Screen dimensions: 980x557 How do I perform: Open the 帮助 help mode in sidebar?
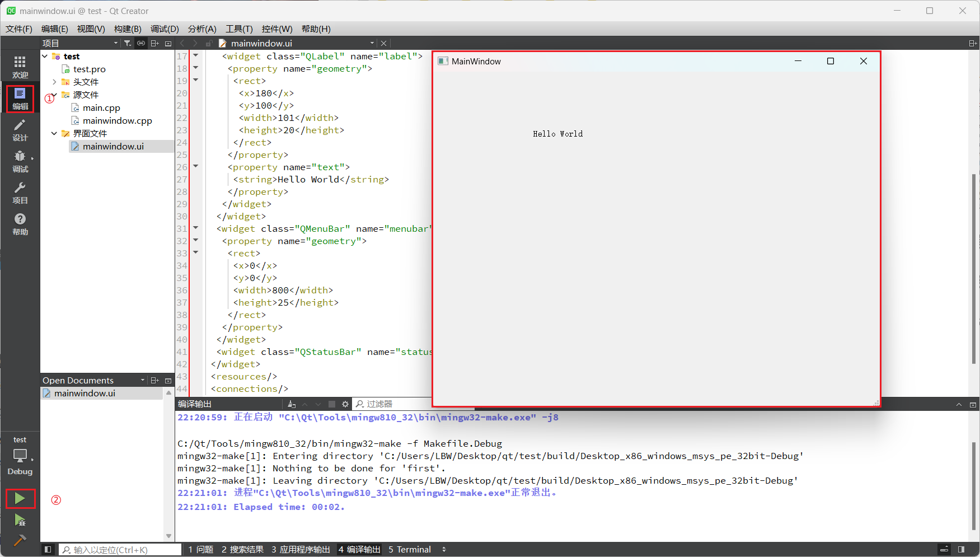coord(20,224)
